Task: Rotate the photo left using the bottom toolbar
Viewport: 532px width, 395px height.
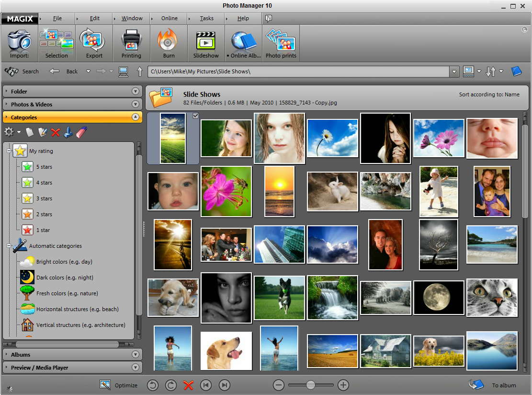Action: pos(152,385)
